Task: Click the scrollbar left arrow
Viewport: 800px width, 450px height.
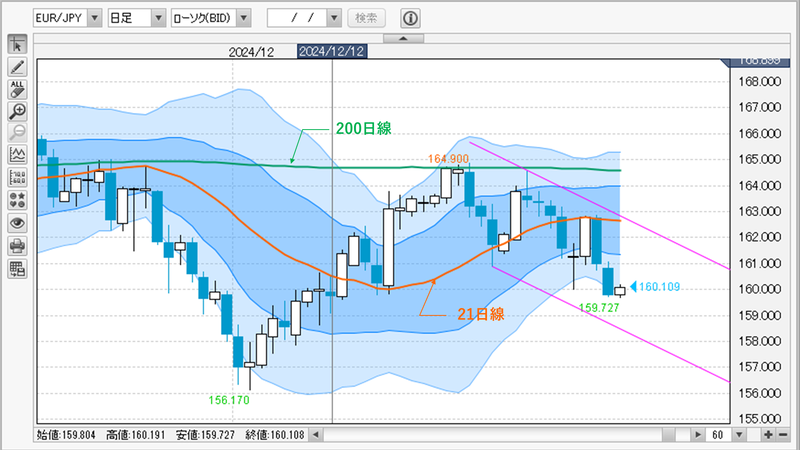Action: pos(316,435)
